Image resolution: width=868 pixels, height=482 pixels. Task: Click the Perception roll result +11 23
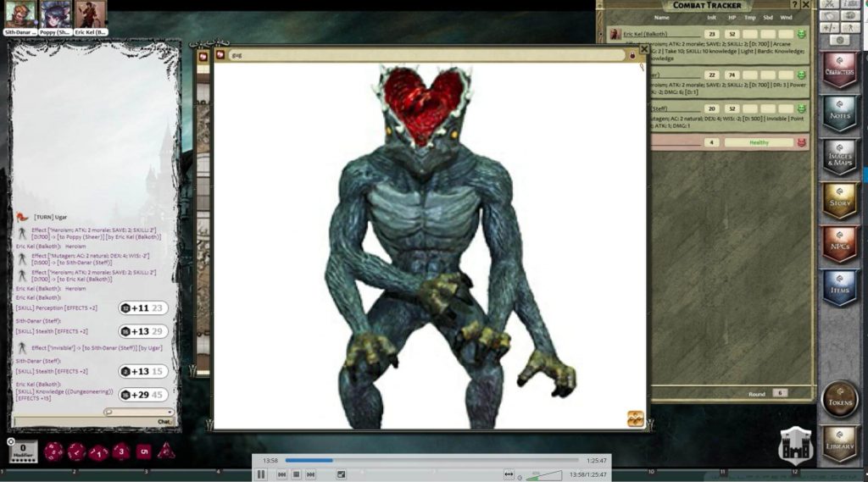[143, 308]
